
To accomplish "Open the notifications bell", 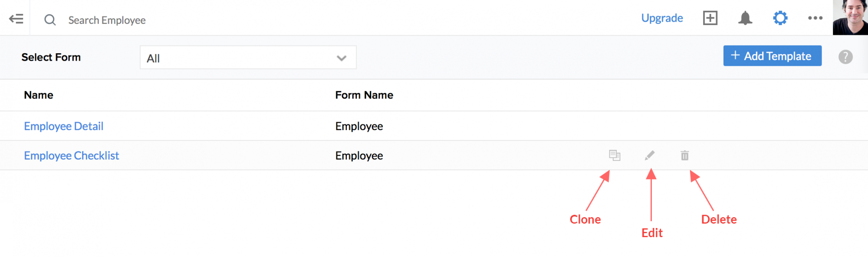I will point(745,18).
